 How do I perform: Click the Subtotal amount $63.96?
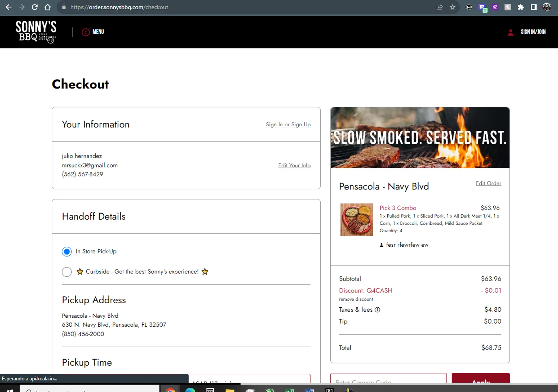tap(491, 279)
